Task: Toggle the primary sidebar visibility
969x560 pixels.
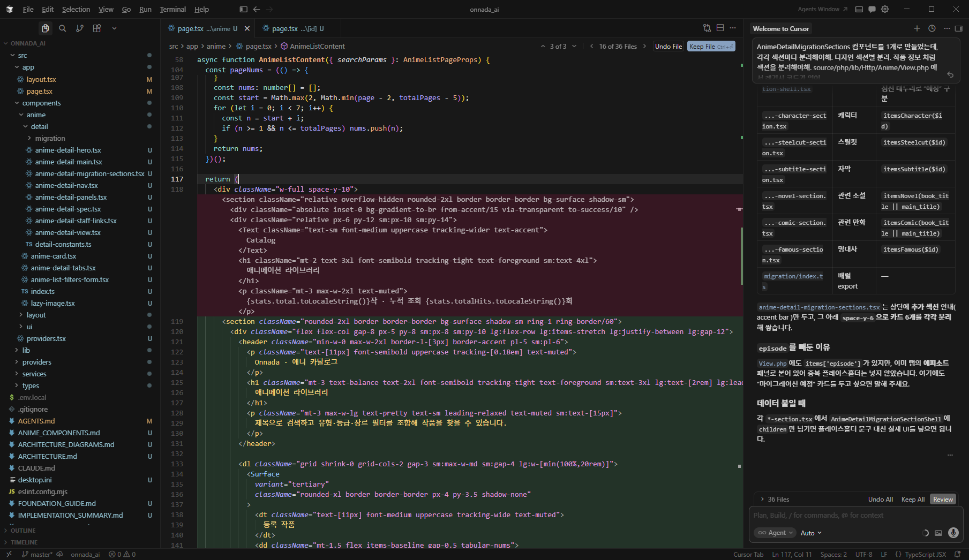Action: (243, 9)
